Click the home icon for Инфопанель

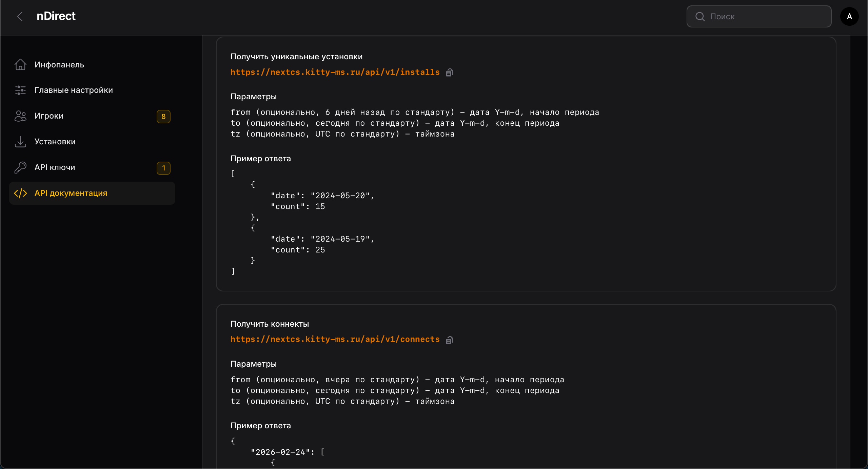tap(20, 64)
